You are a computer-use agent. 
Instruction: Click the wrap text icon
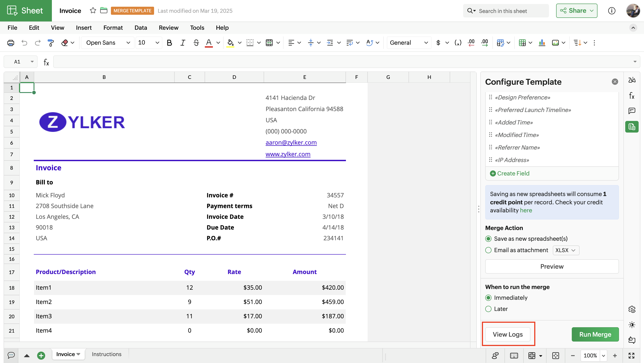pos(349,43)
